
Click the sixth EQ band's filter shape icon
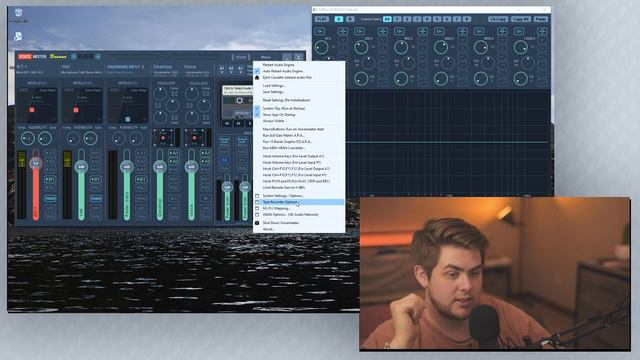tap(542, 31)
